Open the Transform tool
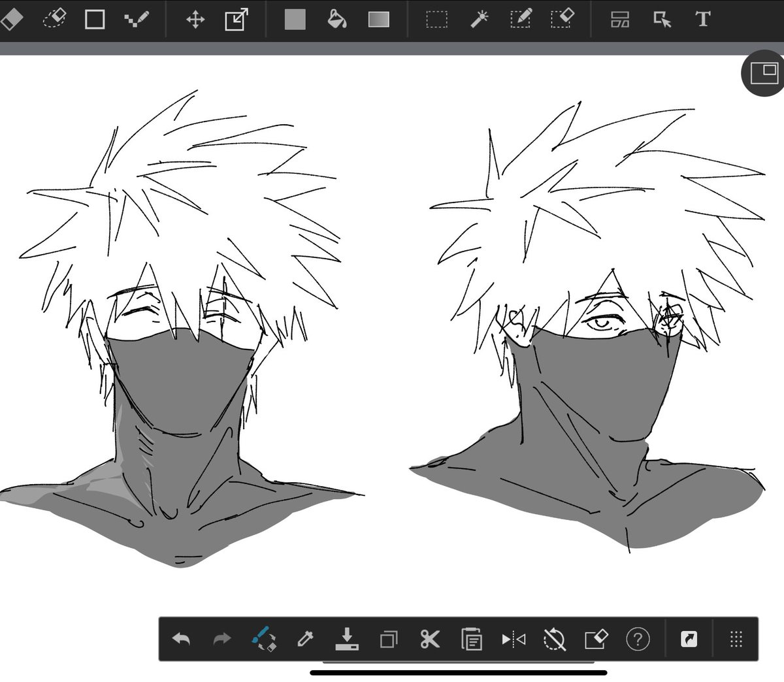The height and width of the screenshot is (682, 784). (x=236, y=20)
